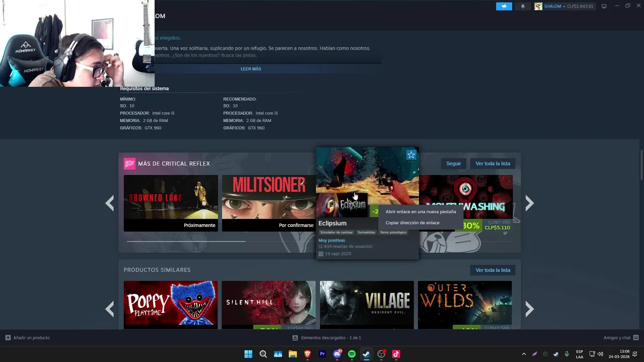The width and height of the screenshot is (644, 362).
Task: Open Adobe Premiere Pro from taskbar
Action: click(x=323, y=354)
